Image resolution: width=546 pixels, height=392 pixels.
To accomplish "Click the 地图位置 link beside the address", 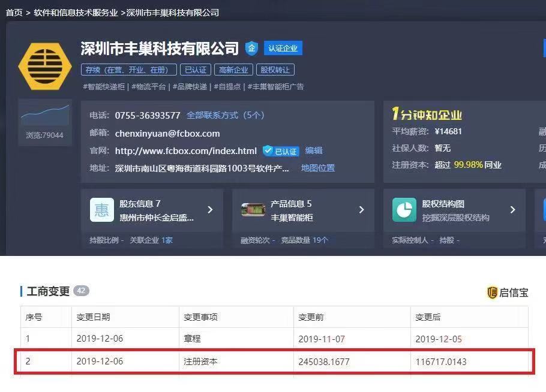I will coord(317,168).
